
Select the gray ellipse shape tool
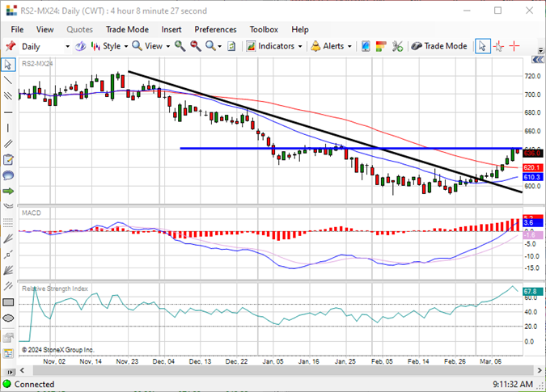coord(8,318)
